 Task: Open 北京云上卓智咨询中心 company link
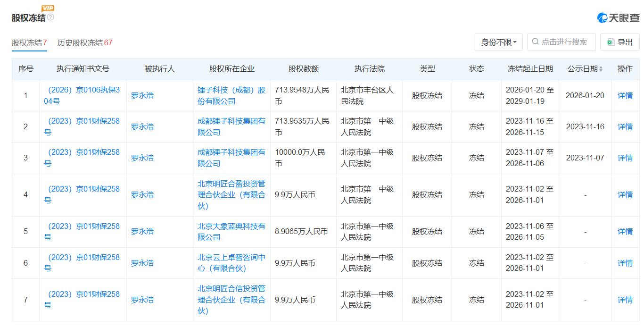(x=231, y=263)
